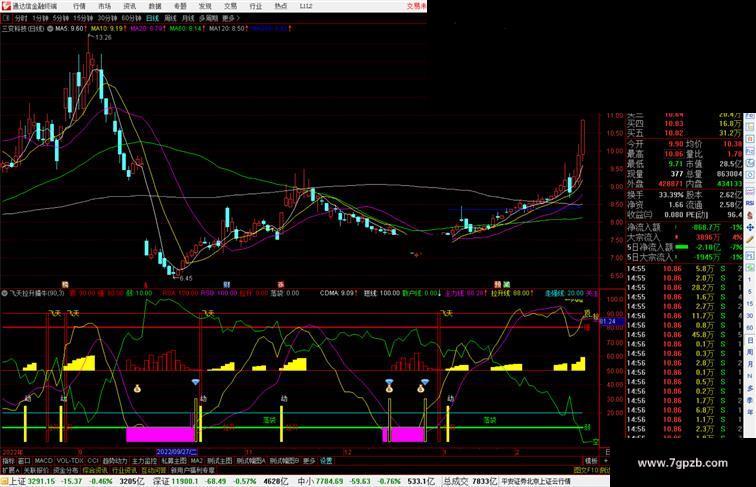
Task: Open the 发现 menu
Action: (x=205, y=6)
